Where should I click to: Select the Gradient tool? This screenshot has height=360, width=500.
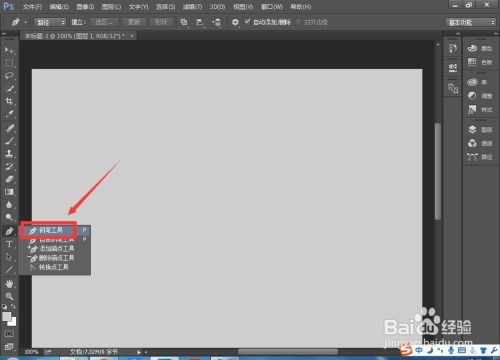pos(9,192)
